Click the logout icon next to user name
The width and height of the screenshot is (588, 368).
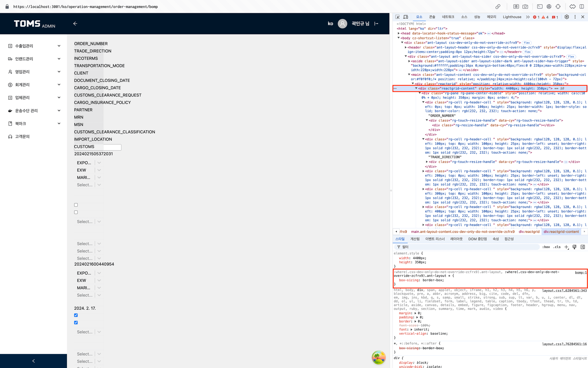[x=376, y=24]
